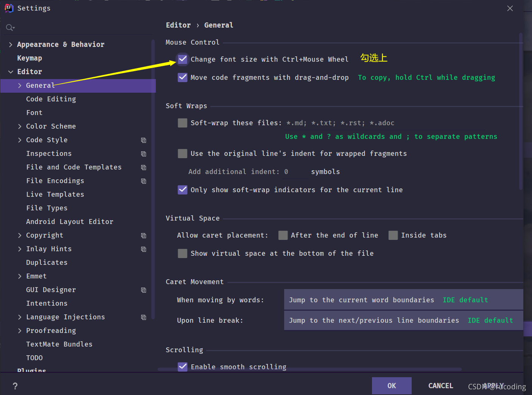Click the CANCEL button
The width and height of the screenshot is (532, 395).
[x=441, y=386]
